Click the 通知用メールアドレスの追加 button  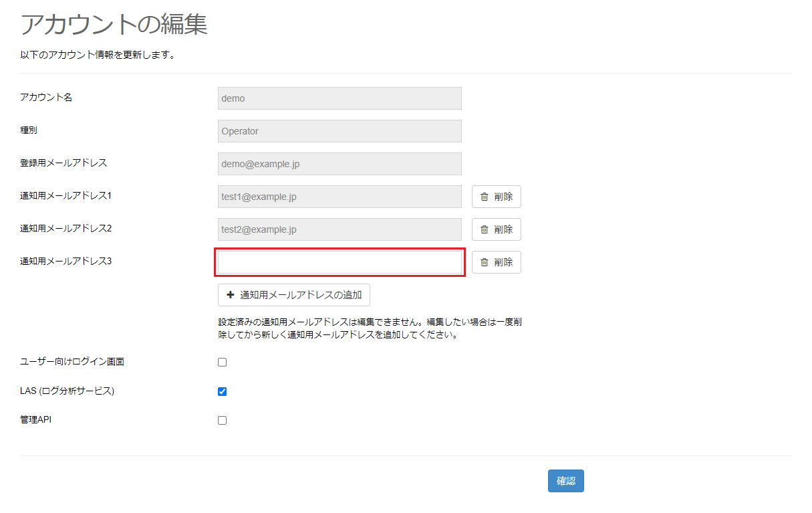click(293, 295)
